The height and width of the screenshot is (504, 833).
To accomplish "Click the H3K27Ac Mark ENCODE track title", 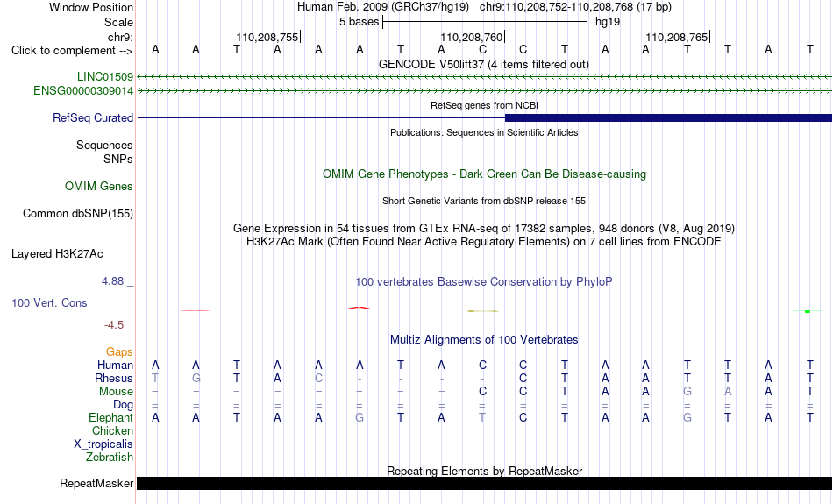I will pos(484,242).
